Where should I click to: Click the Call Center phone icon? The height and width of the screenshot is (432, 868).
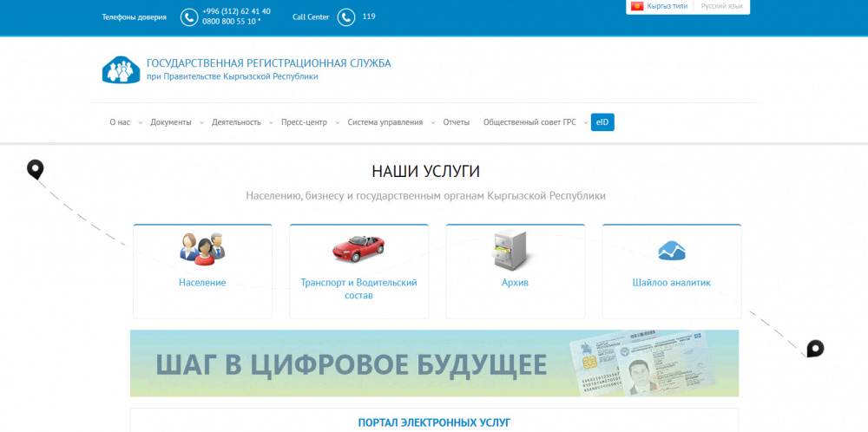click(346, 17)
